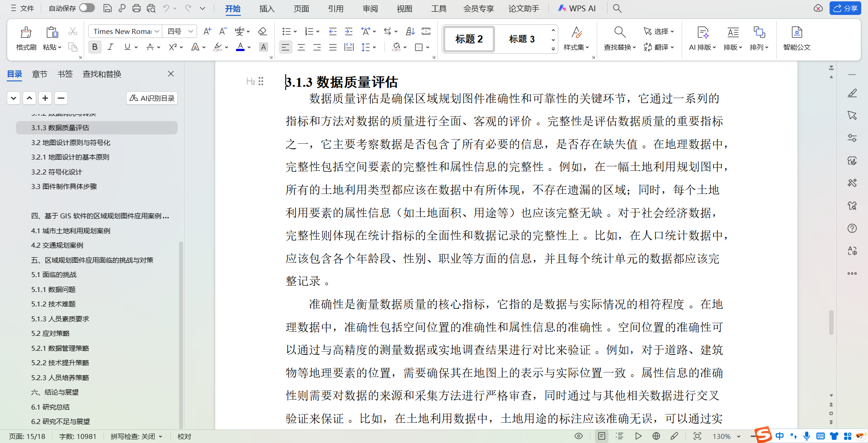Click the sort paragraphs icon

point(410,31)
